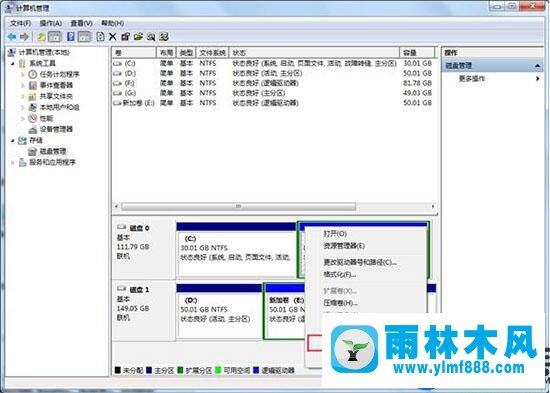Image resolution: width=550 pixels, height=393 pixels.
Task: Choose 更改驱动器号和路径(C)... in context menu
Action: pos(360,262)
